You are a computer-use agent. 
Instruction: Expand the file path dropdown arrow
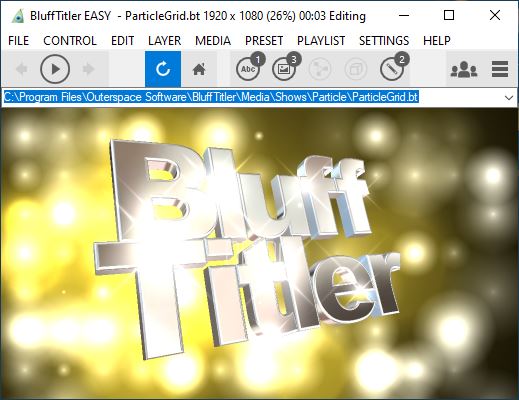tap(509, 98)
